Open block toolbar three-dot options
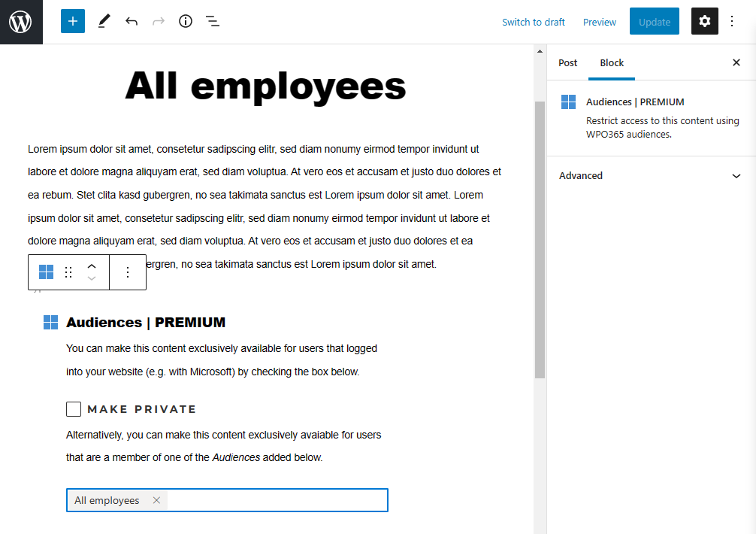Screen dimensions: 756x534 click(128, 272)
